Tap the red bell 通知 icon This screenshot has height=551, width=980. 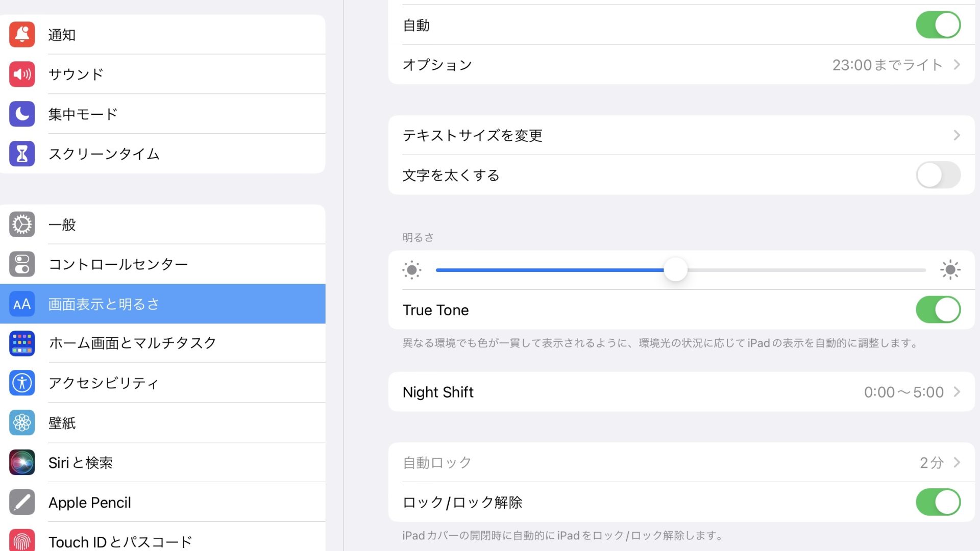pos(22,35)
